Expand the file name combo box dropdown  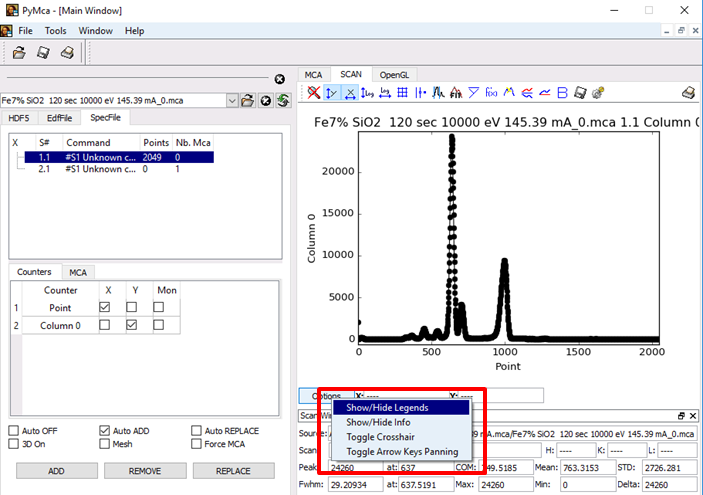(x=232, y=100)
